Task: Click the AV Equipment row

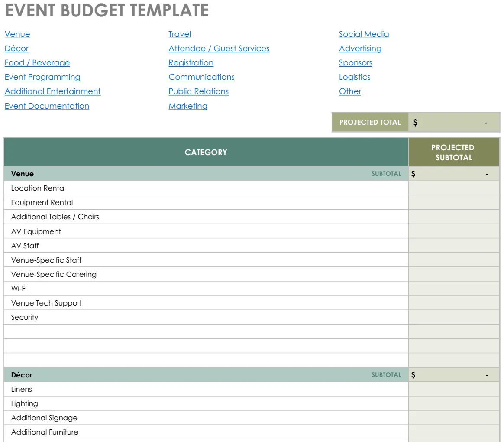Action: pos(206,231)
